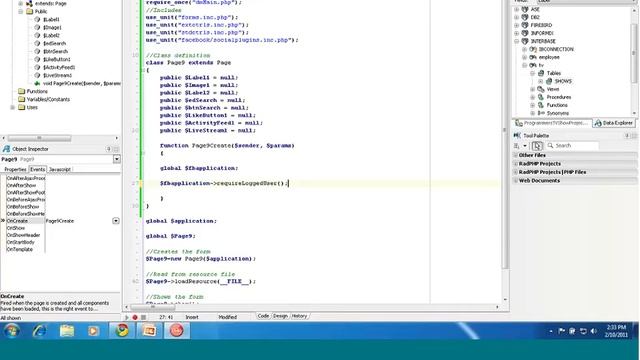This screenshot has height=360, width=640.
Task: Expand the employee connection node
Action: click(x=525, y=57)
